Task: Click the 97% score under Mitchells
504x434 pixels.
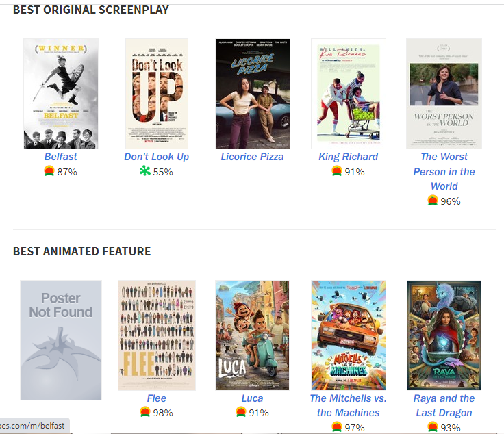Action: 355,428
